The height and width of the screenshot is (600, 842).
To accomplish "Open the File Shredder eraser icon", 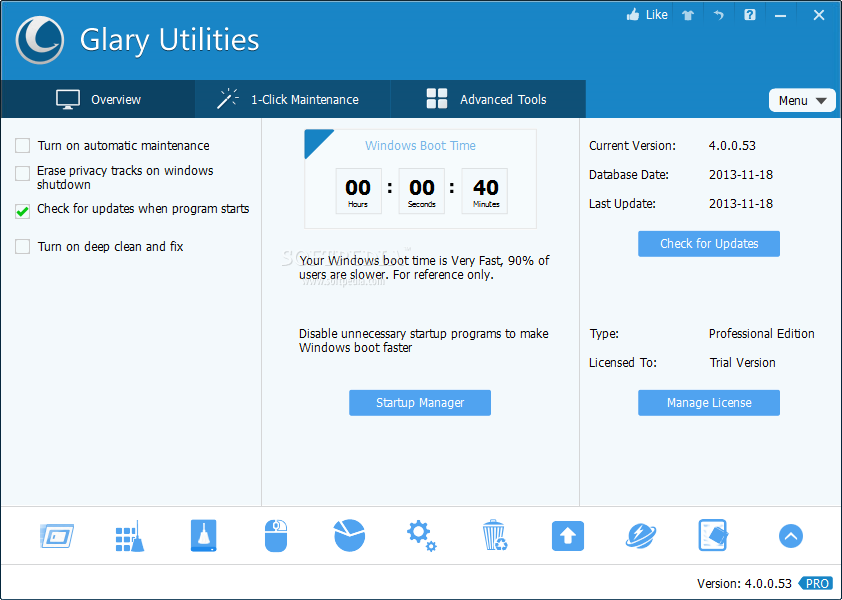I will 713,535.
